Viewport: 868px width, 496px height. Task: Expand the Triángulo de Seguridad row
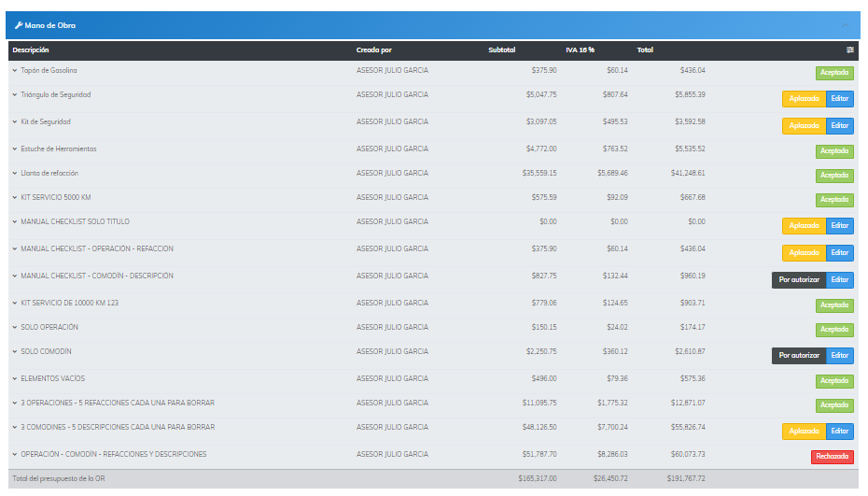(15, 95)
